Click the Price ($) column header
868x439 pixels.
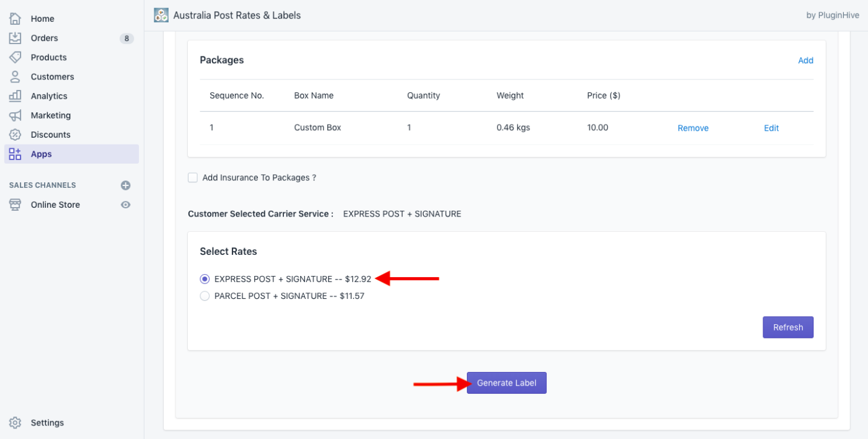[604, 95]
